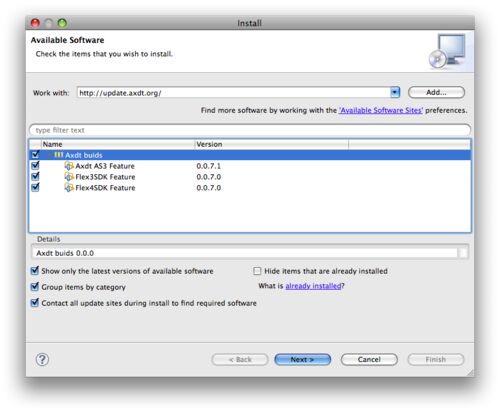This screenshot has width=500, height=412.
Task: Open the 'Available Software Sites' link
Action: tap(381, 110)
